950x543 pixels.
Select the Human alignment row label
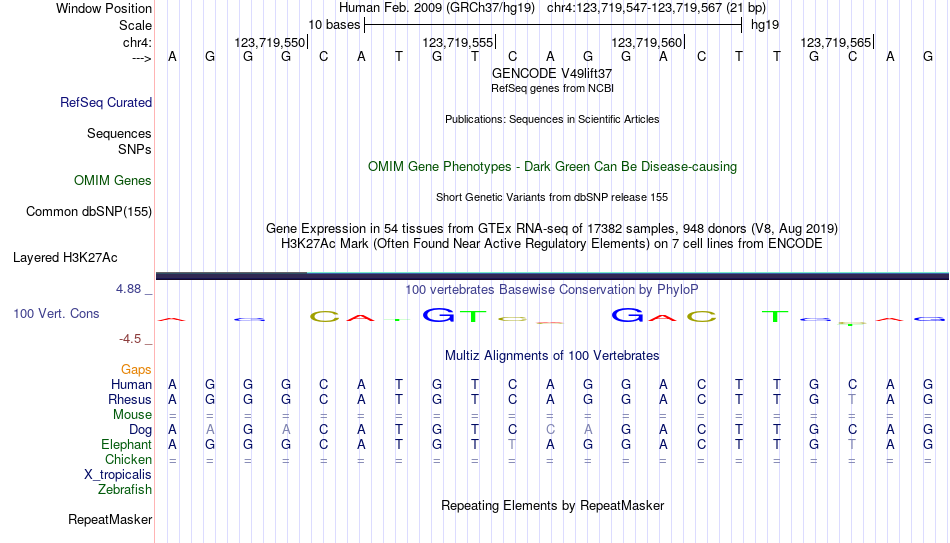(131, 384)
